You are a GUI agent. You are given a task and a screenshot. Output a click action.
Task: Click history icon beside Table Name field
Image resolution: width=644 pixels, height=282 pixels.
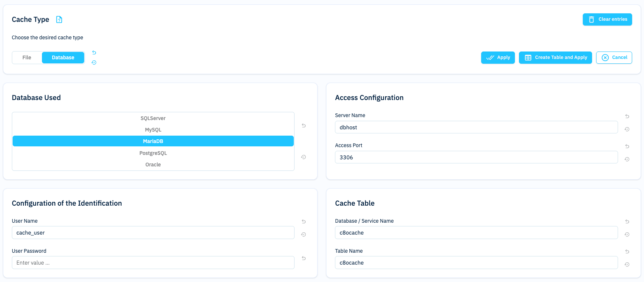(627, 265)
